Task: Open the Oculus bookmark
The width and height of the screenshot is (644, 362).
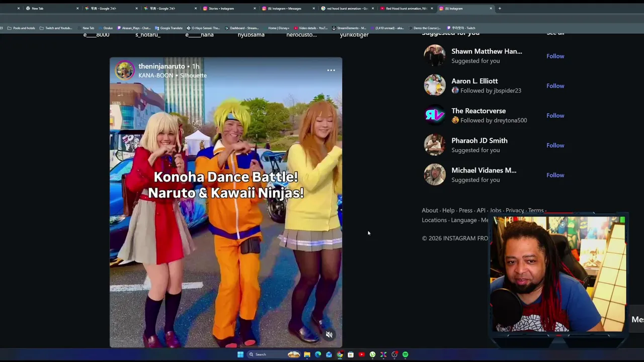Action: click(x=105, y=28)
